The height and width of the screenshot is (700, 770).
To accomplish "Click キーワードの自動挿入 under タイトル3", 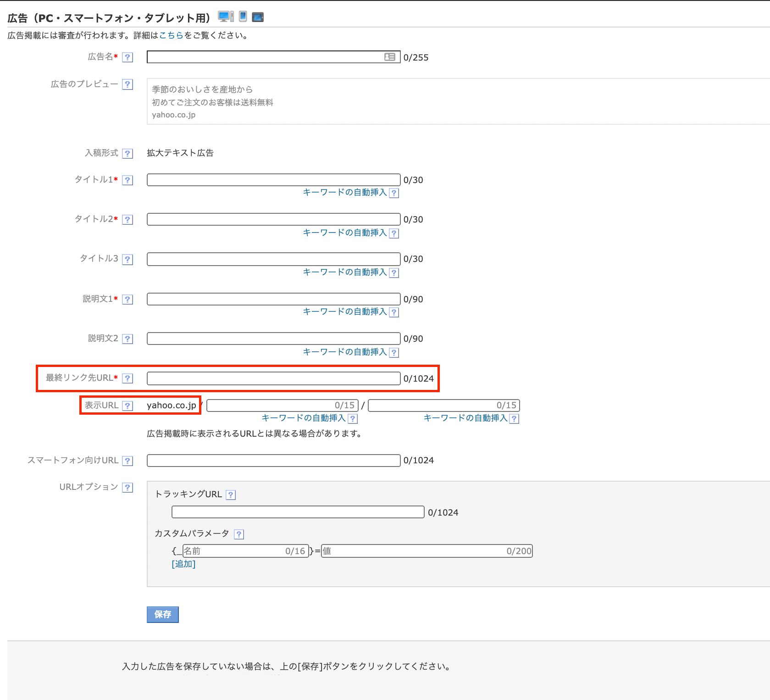I will coord(345,272).
